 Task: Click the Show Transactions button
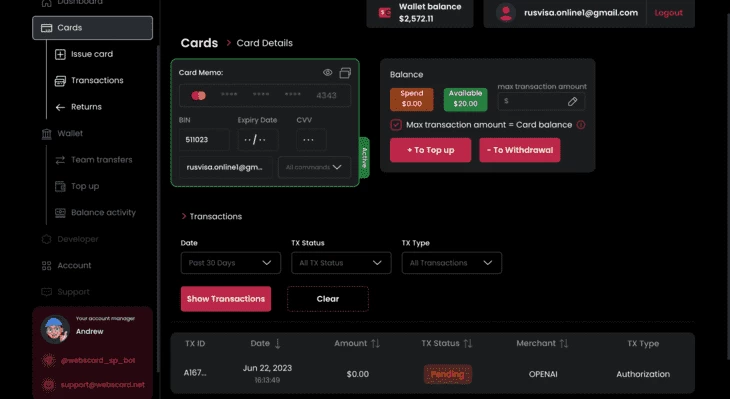tap(226, 299)
